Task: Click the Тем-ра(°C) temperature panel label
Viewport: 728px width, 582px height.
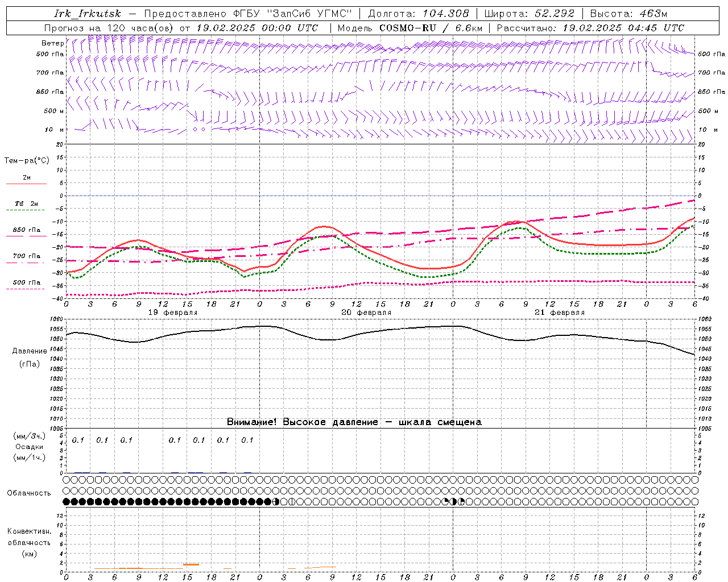Action: [x=27, y=160]
